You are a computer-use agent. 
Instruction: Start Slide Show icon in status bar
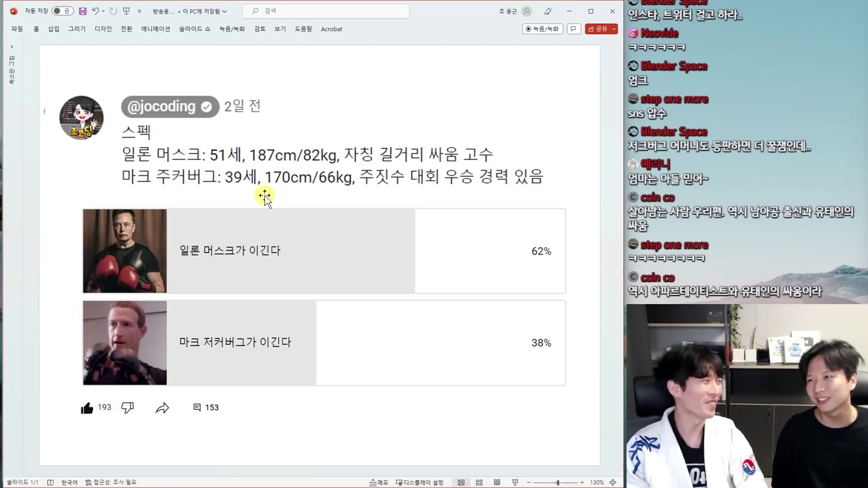click(x=515, y=482)
